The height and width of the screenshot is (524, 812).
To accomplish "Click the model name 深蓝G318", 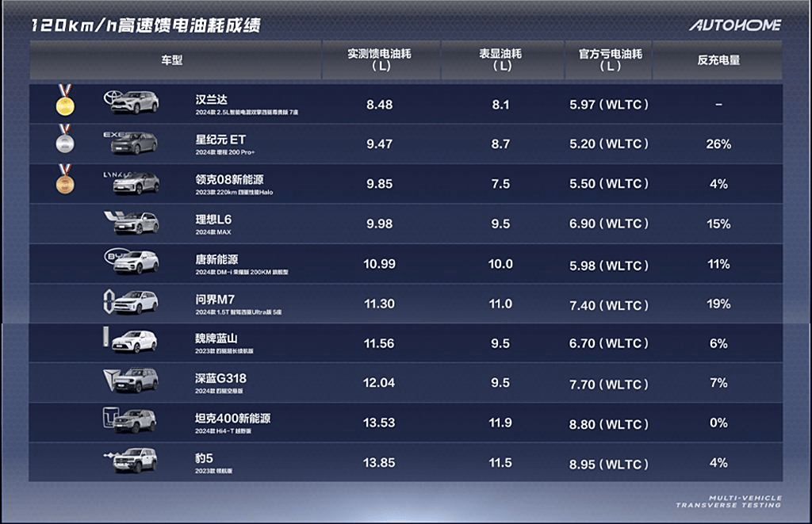I will click(220, 378).
